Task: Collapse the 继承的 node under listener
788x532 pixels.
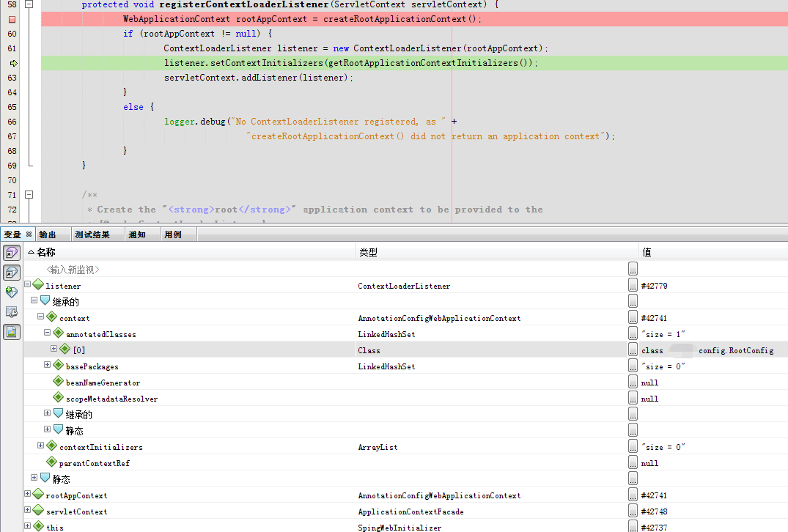Action: click(34, 300)
